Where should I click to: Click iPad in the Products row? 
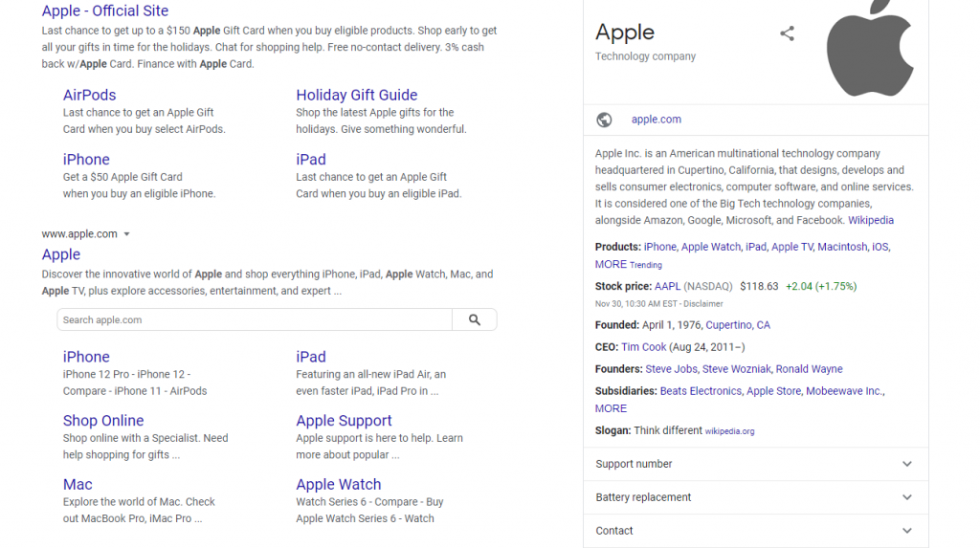[x=756, y=247]
